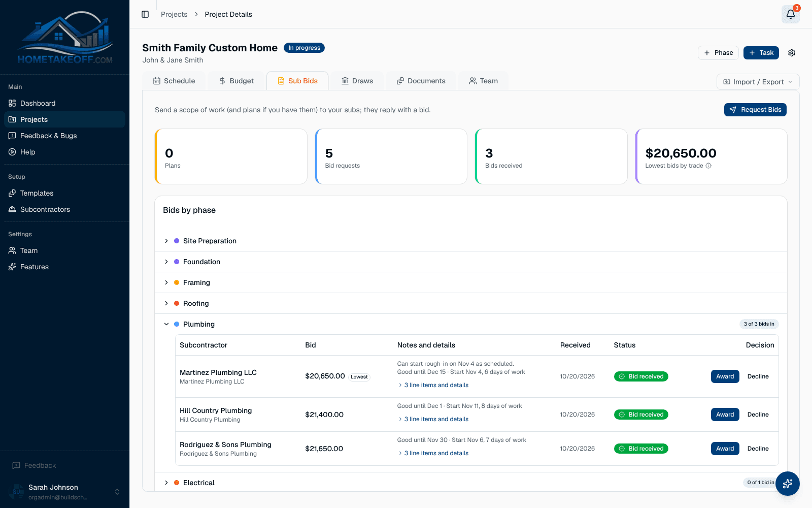Switch to the Team tab
Screen dimensions: 812x508
click(x=483, y=81)
